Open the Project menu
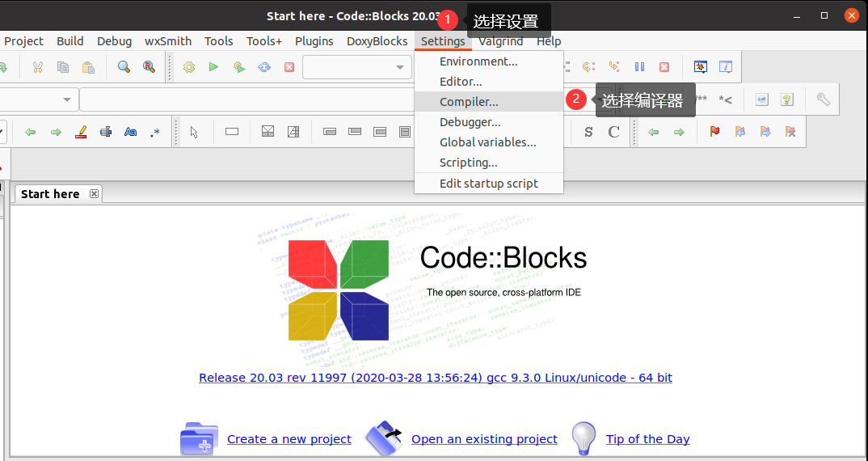868x461 pixels. 23,41
